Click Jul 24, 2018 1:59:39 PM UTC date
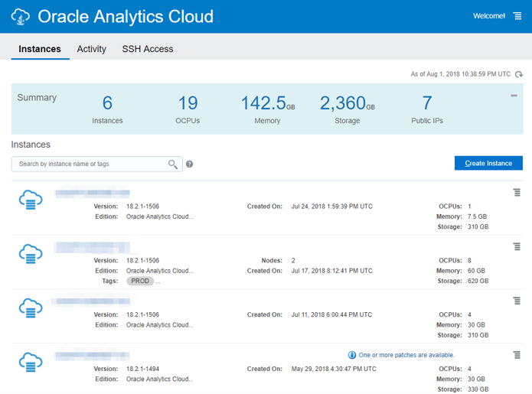532x394 pixels. 331,207
